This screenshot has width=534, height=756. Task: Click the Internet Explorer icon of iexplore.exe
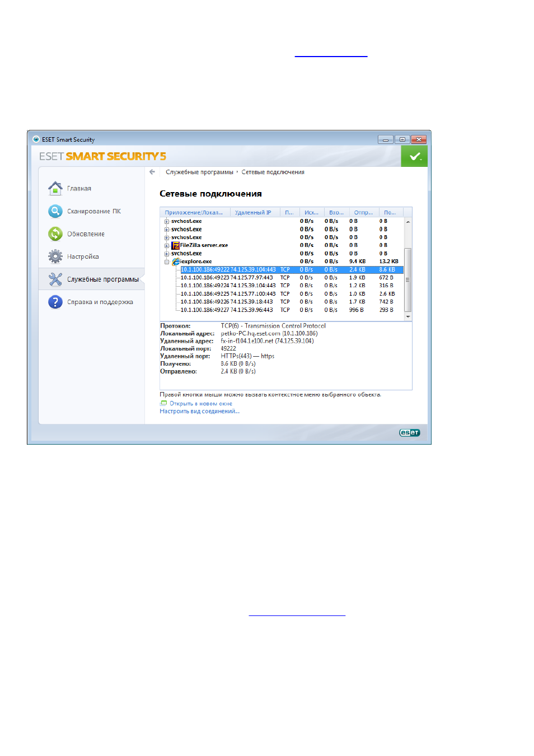pyautogui.click(x=176, y=262)
